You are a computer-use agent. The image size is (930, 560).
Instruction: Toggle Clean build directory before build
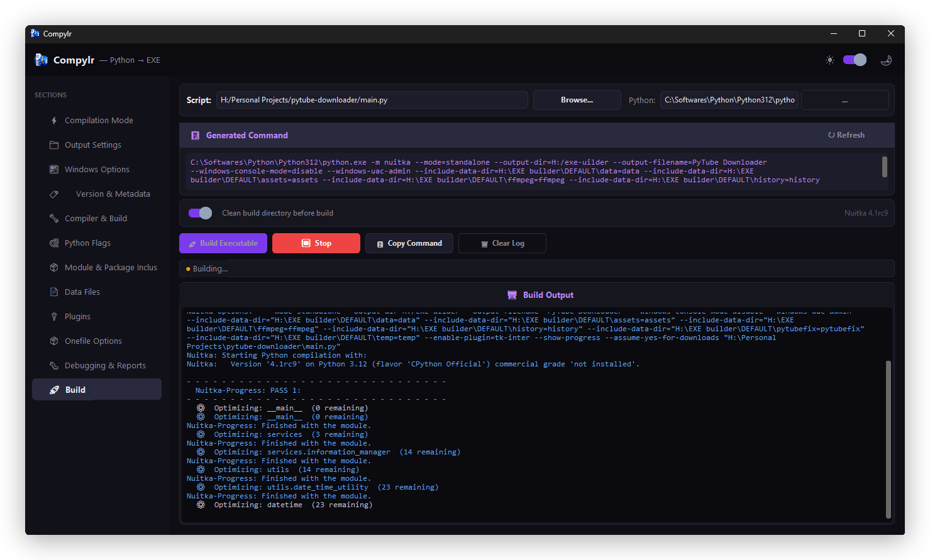click(x=201, y=213)
